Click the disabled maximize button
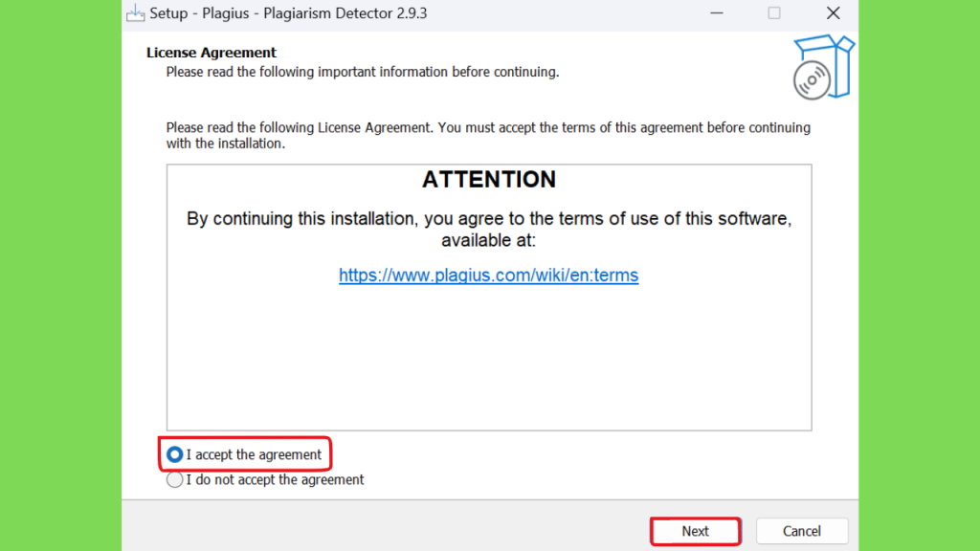980x551 pixels. [773, 13]
